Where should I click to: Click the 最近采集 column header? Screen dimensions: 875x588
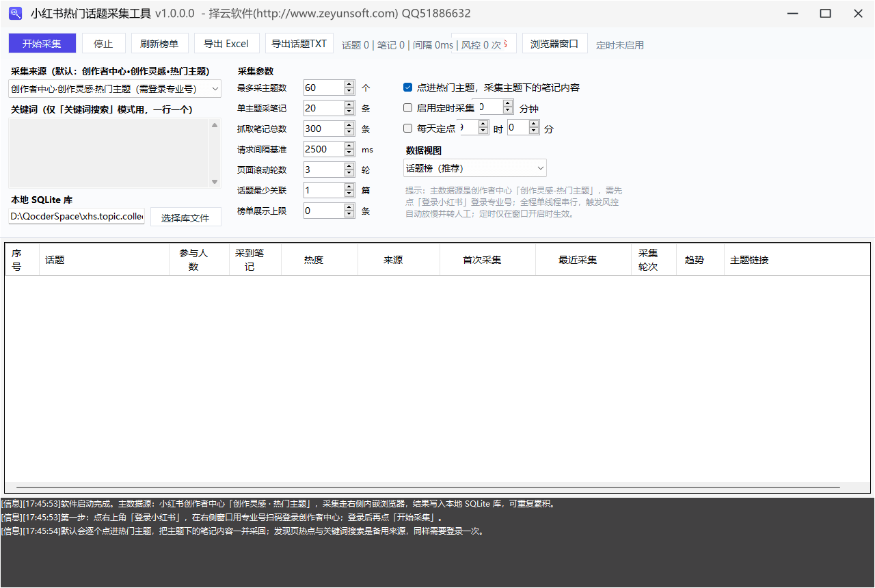click(583, 260)
